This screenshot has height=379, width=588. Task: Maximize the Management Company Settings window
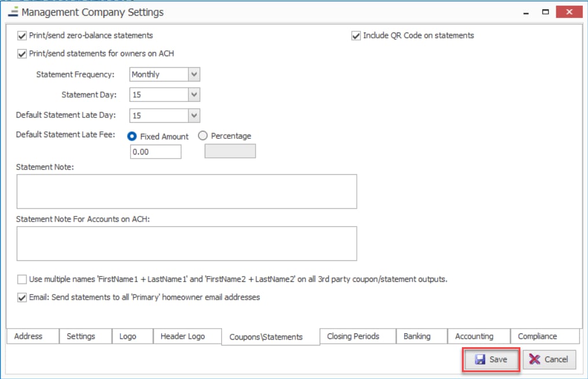546,12
